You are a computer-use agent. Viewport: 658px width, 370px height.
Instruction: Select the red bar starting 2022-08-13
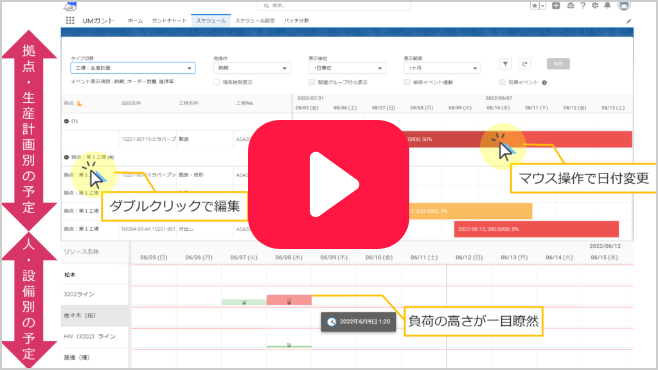pos(536,229)
